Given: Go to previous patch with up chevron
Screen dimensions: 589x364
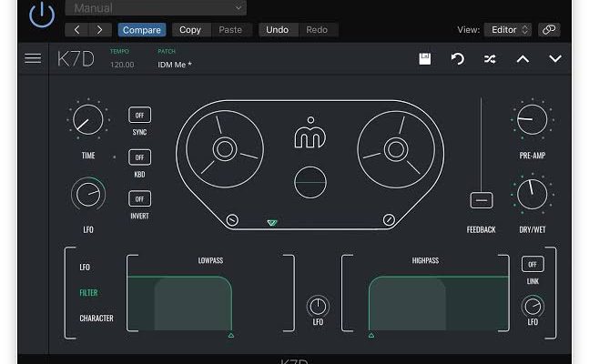Looking at the screenshot, I should (523, 59).
